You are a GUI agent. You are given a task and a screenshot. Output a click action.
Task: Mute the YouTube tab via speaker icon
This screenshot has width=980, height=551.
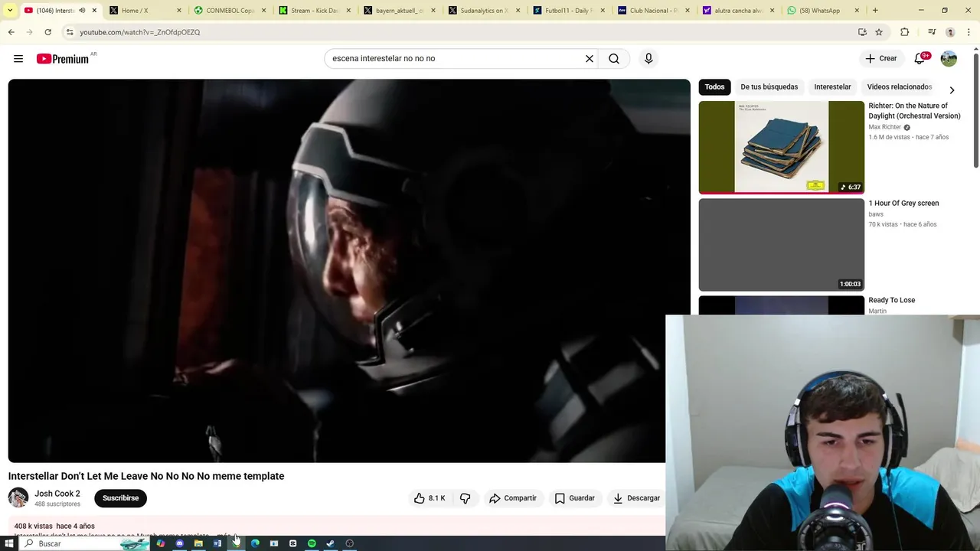tap(82, 11)
